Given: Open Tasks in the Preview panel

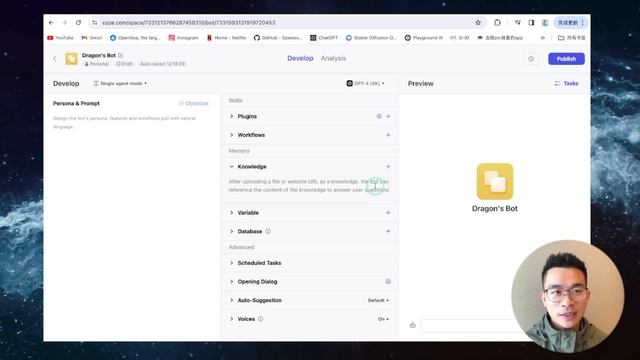Looking at the screenshot, I should 566,83.
